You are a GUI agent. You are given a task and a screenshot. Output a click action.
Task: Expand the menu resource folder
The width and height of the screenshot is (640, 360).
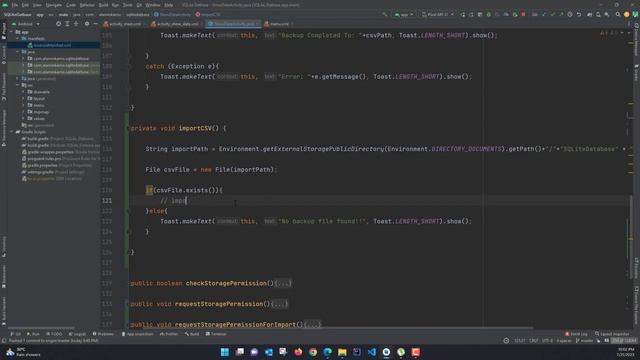tap(23, 105)
